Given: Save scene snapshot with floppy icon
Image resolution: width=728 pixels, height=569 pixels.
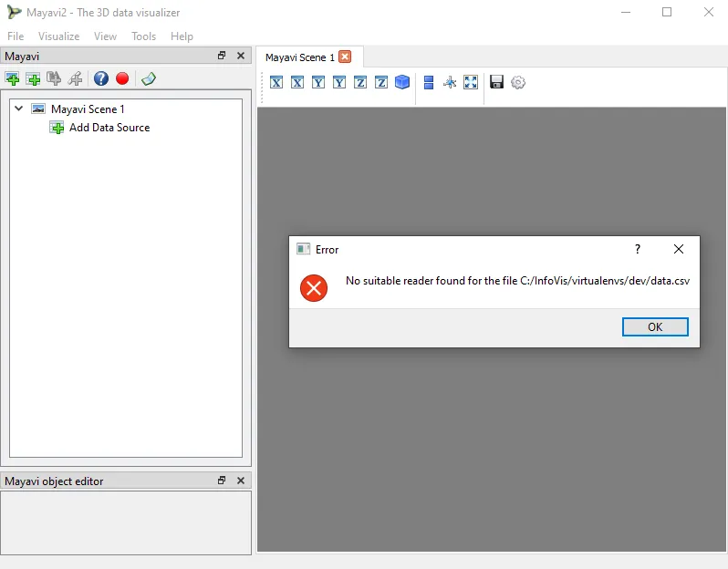Looking at the screenshot, I should (x=496, y=82).
